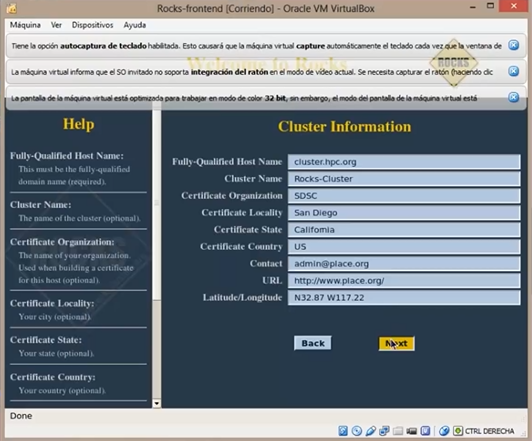
Task: Click the Help panel scroll-down arrow
Action: click(157, 403)
